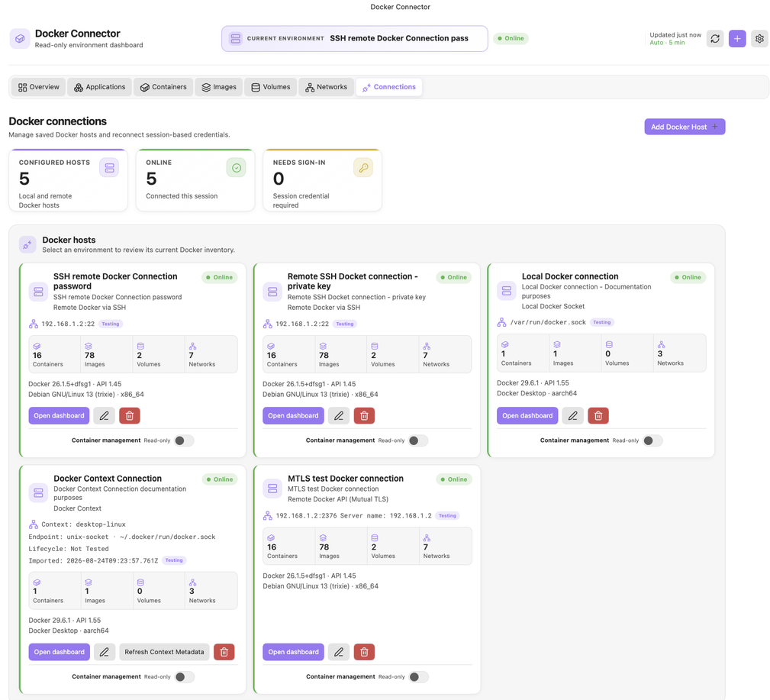Click "Context: desktop-linux" text

[83, 524]
